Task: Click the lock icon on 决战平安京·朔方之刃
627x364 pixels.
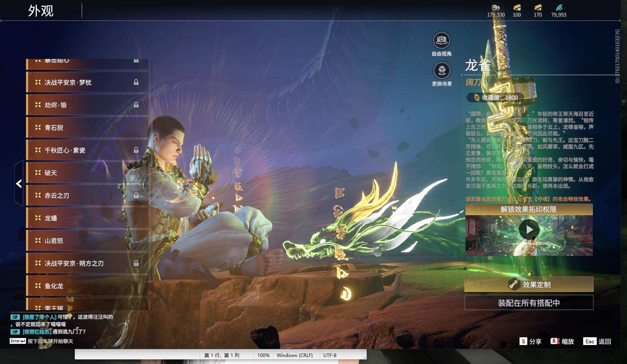Action: click(136, 263)
